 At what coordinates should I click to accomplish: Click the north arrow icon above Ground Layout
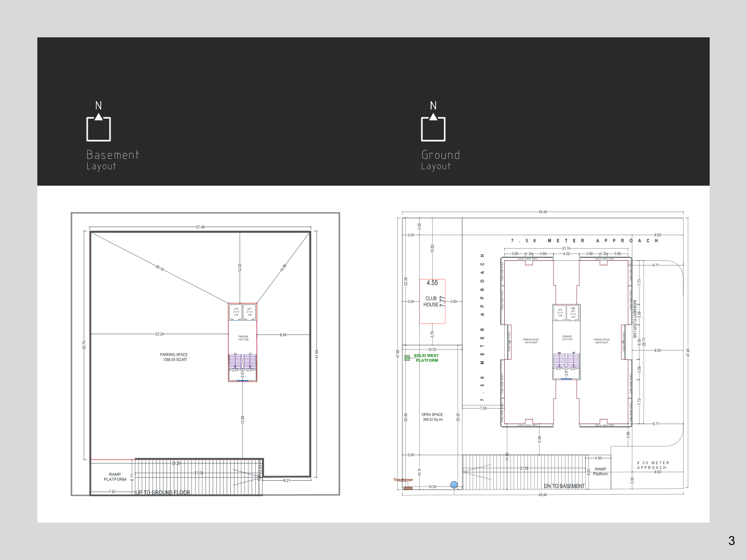[x=433, y=121]
